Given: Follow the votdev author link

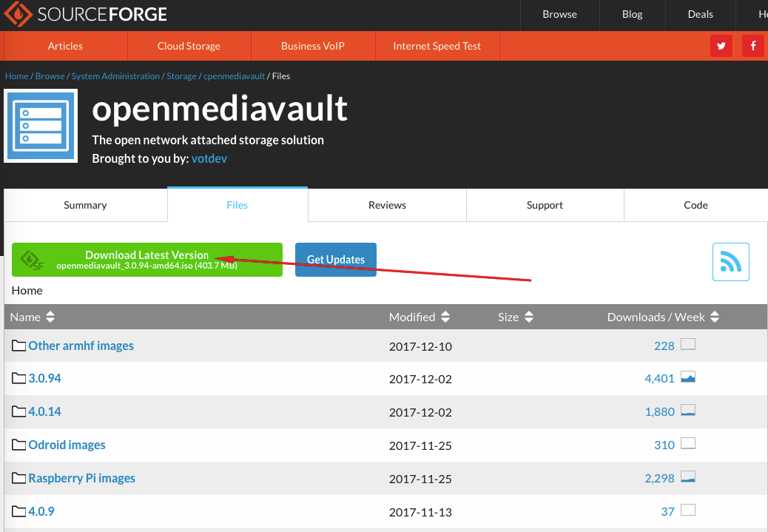Looking at the screenshot, I should (x=209, y=159).
